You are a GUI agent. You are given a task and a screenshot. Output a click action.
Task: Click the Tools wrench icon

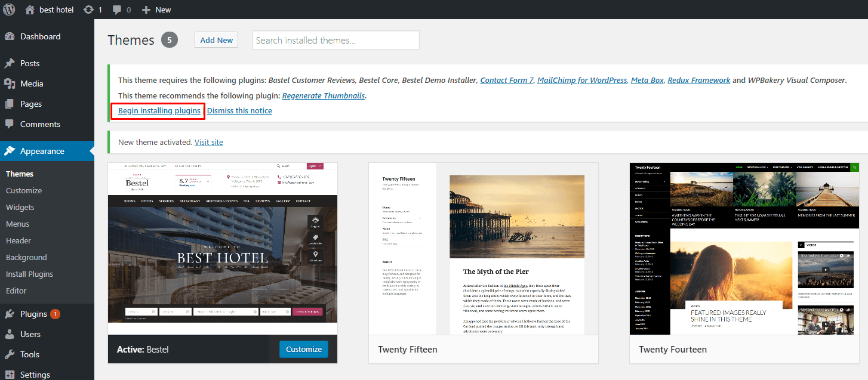point(10,354)
